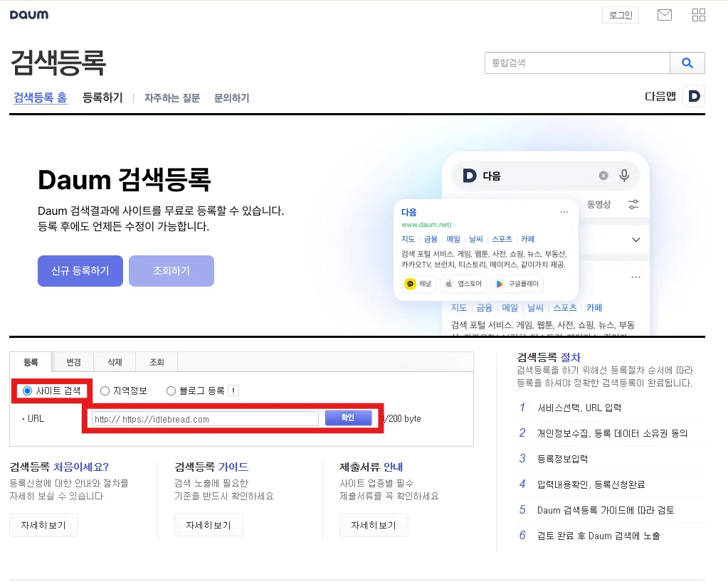Screen dimensions: 728x584
Task: Click the microphone icon in the 다음 preview
Action: pyautogui.click(x=624, y=176)
